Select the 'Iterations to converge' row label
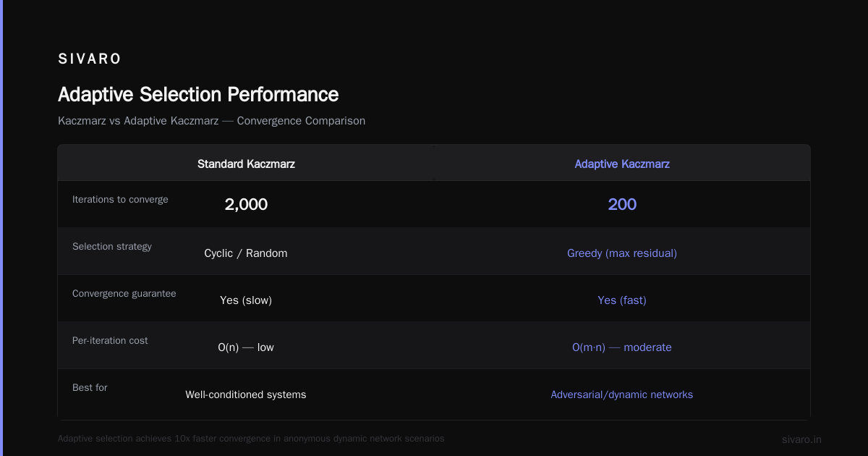The image size is (868, 456). [x=120, y=199]
